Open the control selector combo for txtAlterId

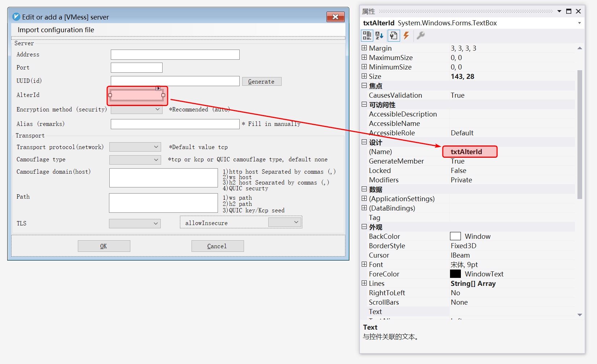579,23
